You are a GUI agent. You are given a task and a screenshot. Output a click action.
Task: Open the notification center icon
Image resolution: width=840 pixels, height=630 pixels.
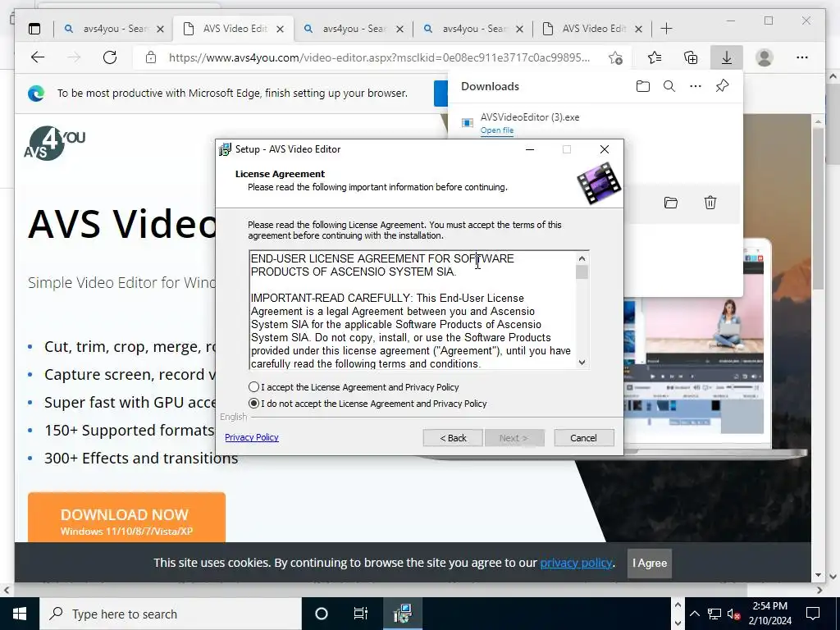point(813,614)
